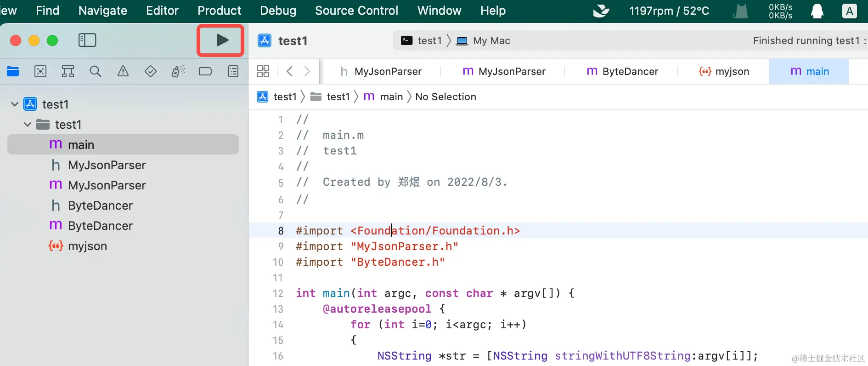Open the Breakpoint navigator
This screenshot has width=868, height=366.
205,71
